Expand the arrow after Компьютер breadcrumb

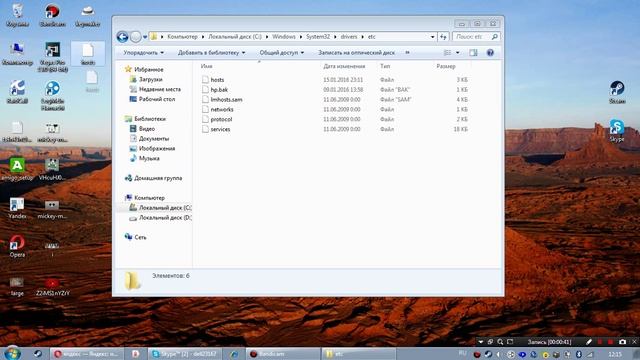click(203, 37)
